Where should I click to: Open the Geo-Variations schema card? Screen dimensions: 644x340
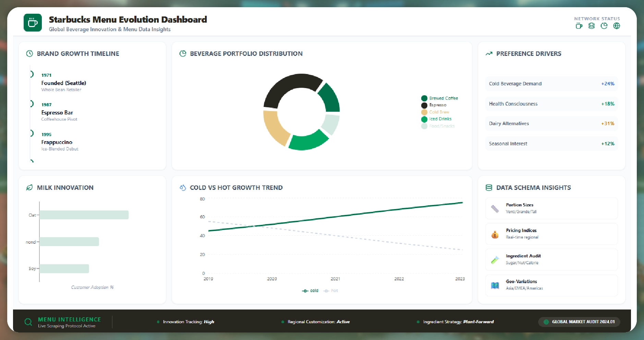pyautogui.click(x=551, y=285)
